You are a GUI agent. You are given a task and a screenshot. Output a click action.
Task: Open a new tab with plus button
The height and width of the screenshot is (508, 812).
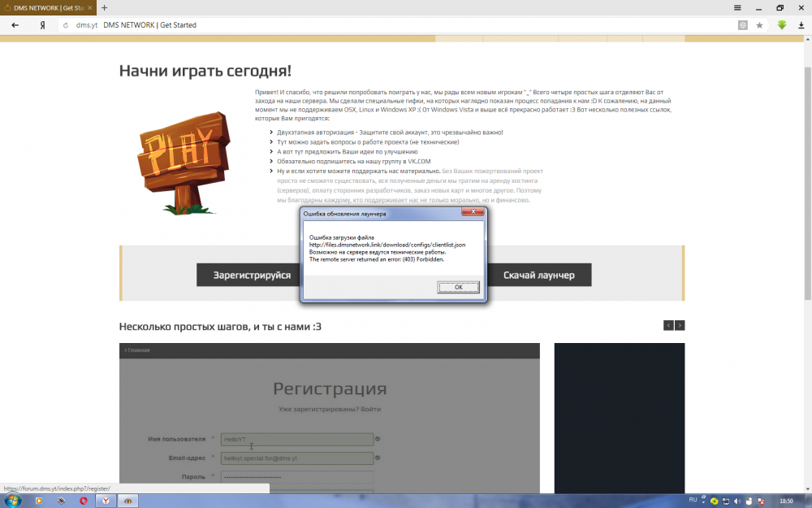[x=104, y=7]
